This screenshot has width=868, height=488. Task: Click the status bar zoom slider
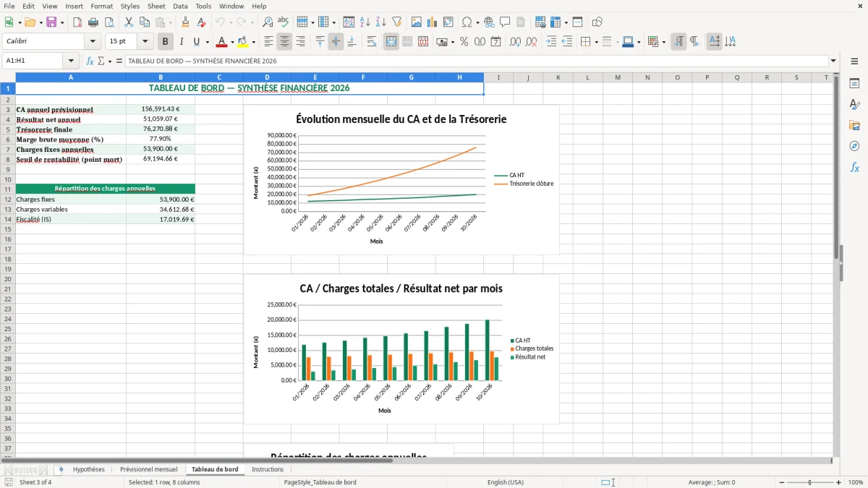pos(810,482)
